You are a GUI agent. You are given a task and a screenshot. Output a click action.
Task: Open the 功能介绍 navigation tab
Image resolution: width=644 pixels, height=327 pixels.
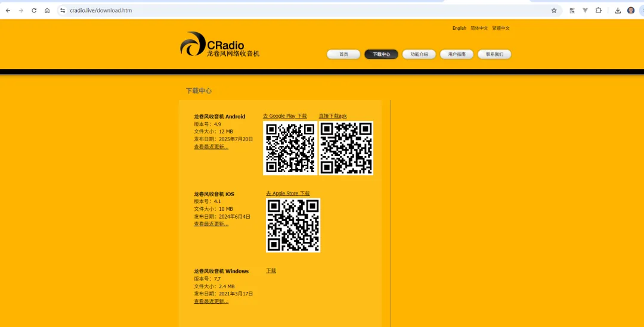coord(419,54)
